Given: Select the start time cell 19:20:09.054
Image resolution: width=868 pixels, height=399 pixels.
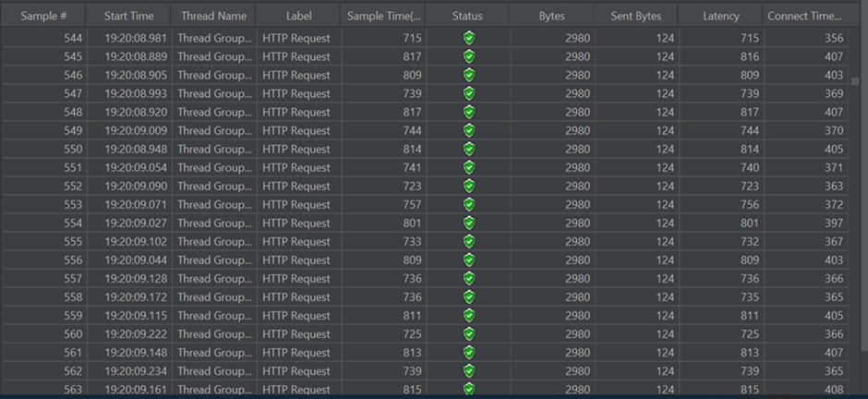Looking at the screenshot, I should click(x=129, y=167).
